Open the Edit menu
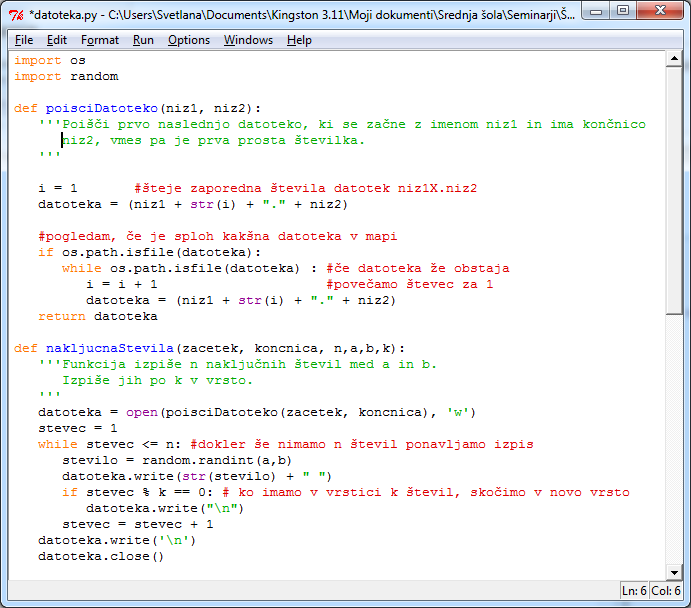 pyautogui.click(x=57, y=40)
